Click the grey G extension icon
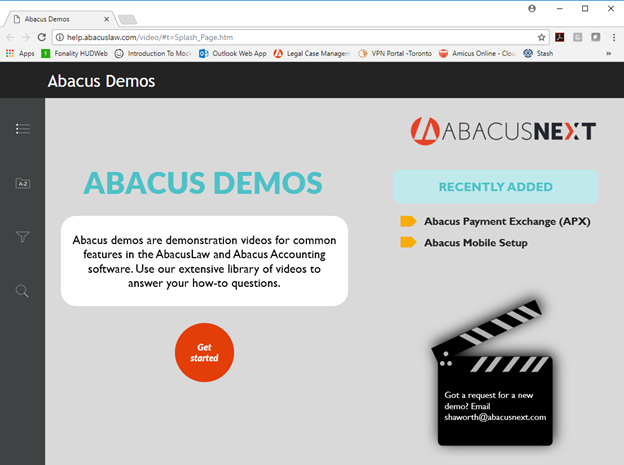Image resolution: width=624 pixels, height=465 pixels. click(577, 37)
